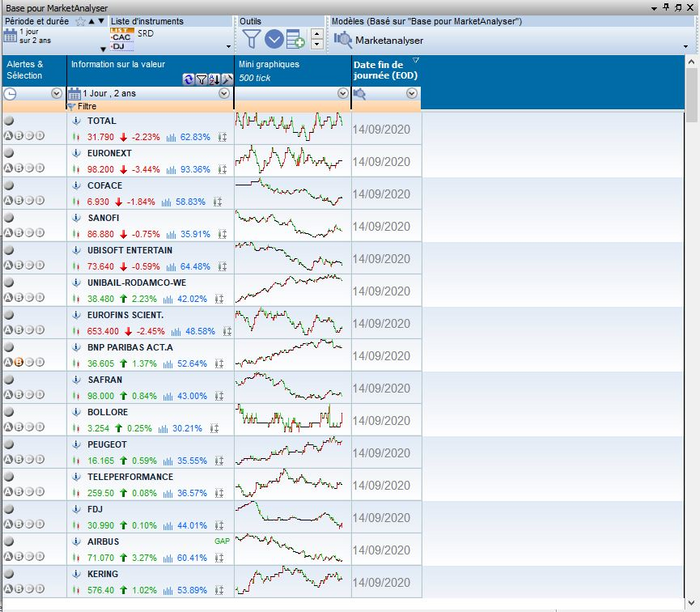Click the anchor icon beside TOTAL
700x612 pixels.
(x=76, y=121)
